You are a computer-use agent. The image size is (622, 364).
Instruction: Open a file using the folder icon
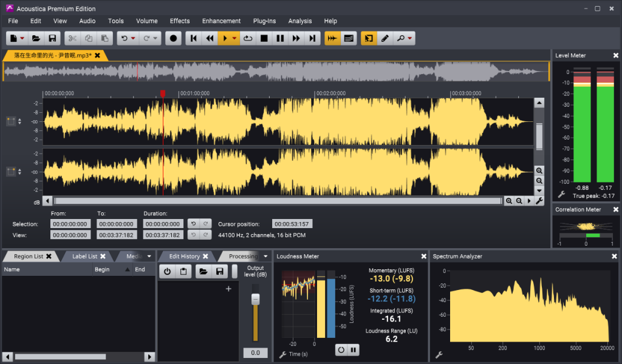(36, 38)
